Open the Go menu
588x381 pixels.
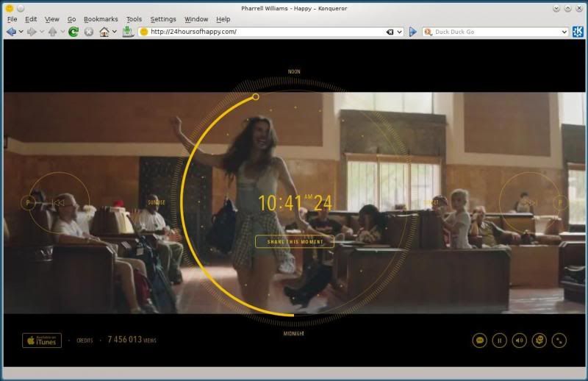[71, 19]
